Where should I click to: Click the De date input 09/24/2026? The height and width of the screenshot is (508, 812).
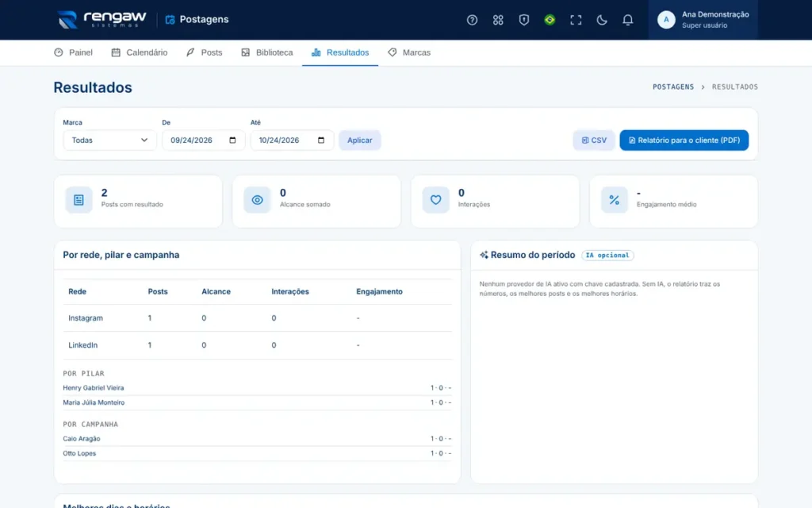point(204,140)
